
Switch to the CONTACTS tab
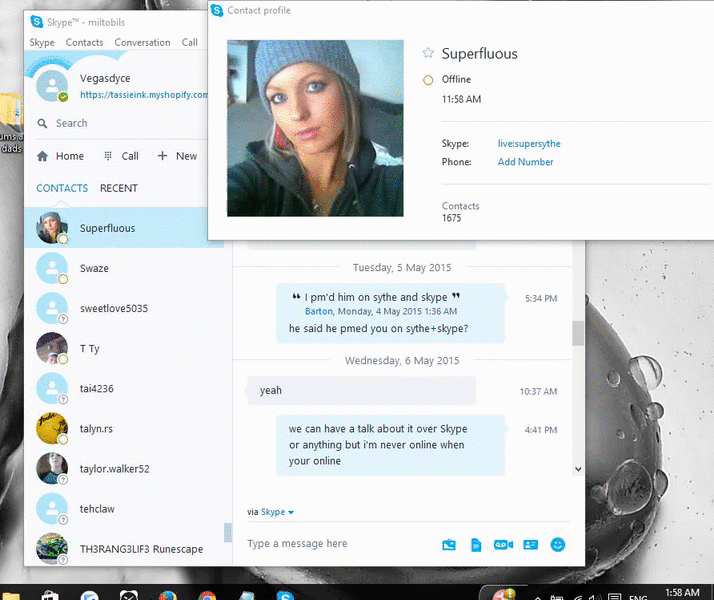point(62,188)
